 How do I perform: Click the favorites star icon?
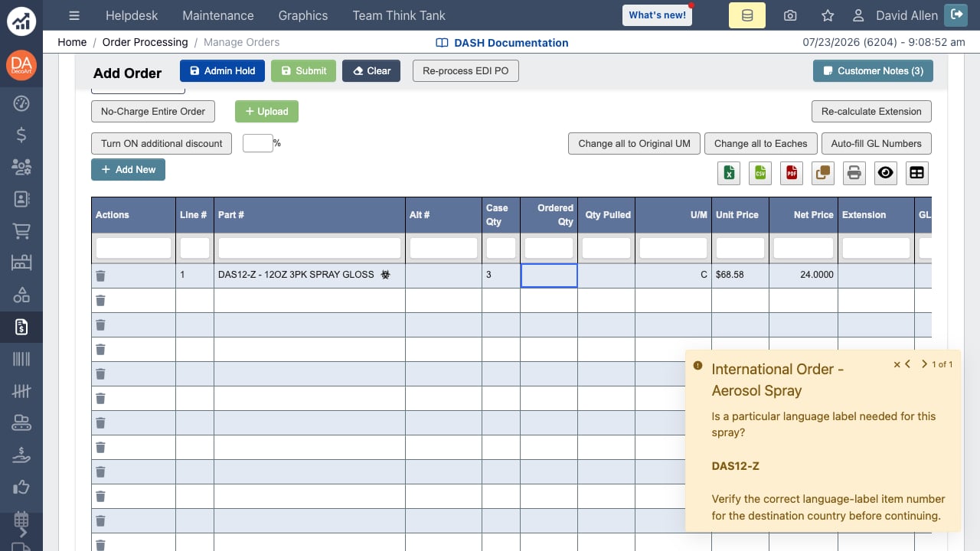(828, 15)
